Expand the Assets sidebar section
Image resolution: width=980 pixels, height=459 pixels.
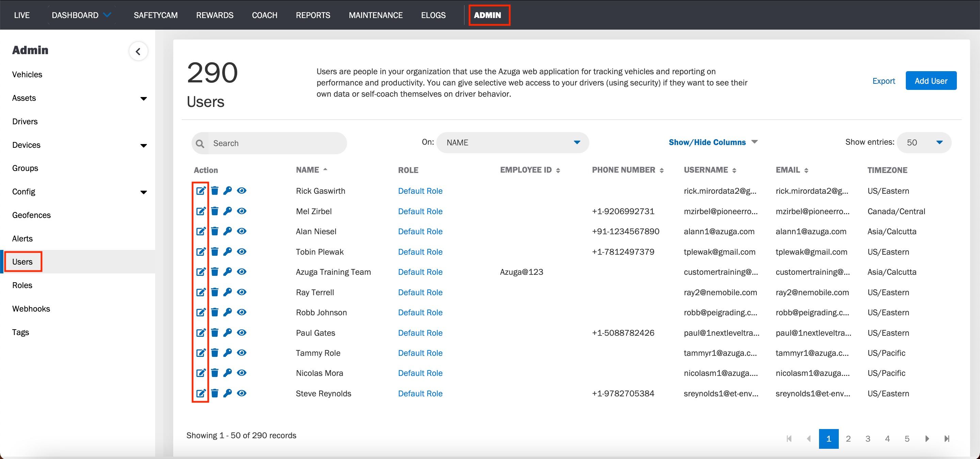143,98
